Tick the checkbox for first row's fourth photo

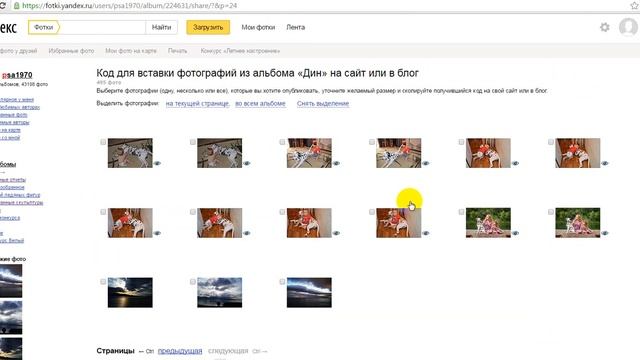tap(372, 142)
